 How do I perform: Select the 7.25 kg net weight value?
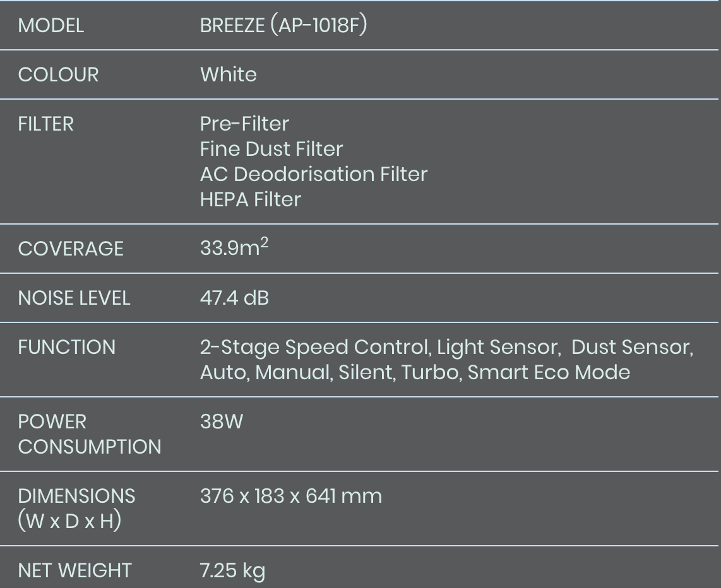[x=232, y=571]
